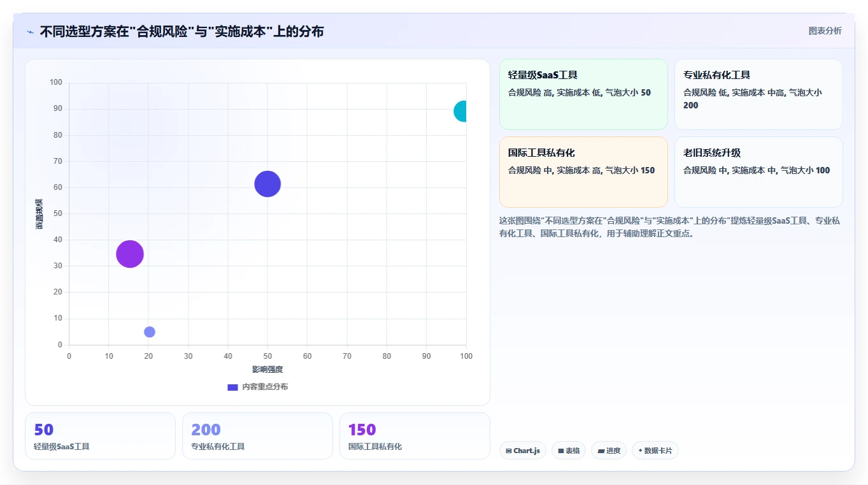
Task: Click the legend color box for 内容重点分布
Action: point(233,387)
